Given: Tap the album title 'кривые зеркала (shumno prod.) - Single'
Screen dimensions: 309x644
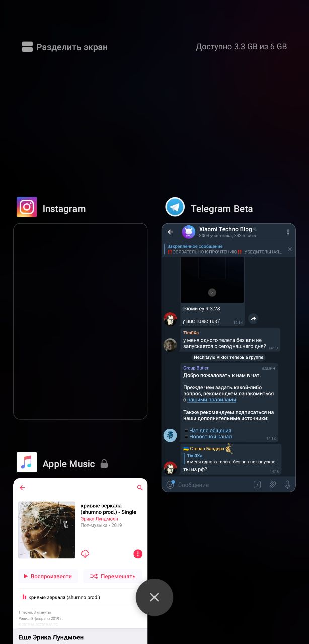Looking at the screenshot, I should [x=108, y=509].
